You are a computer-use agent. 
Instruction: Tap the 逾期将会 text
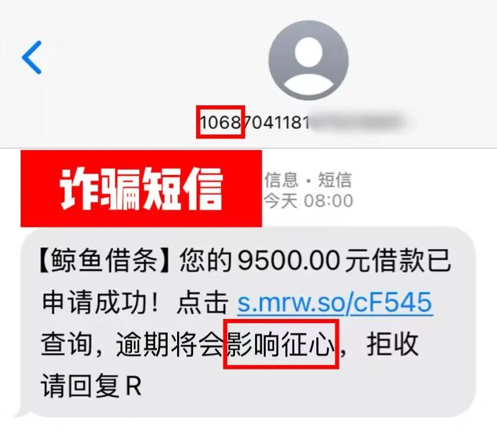(x=170, y=344)
